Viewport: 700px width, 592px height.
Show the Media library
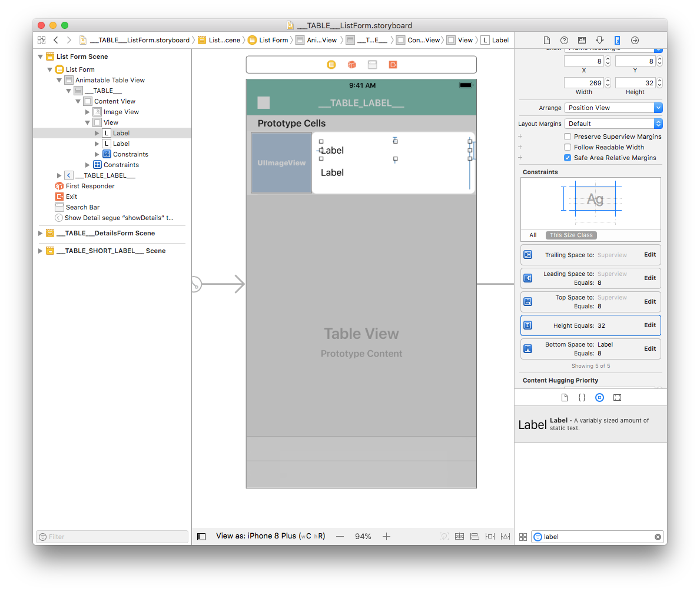pos(618,397)
